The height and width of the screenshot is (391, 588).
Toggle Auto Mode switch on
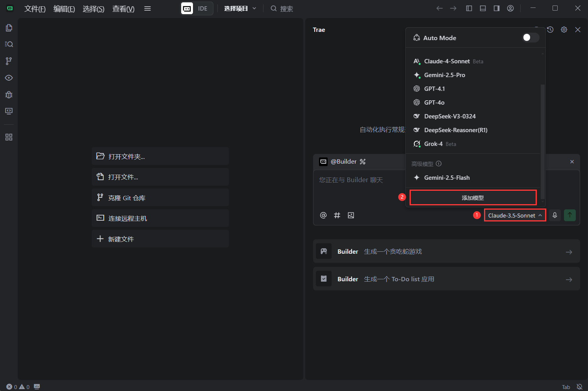coord(530,38)
